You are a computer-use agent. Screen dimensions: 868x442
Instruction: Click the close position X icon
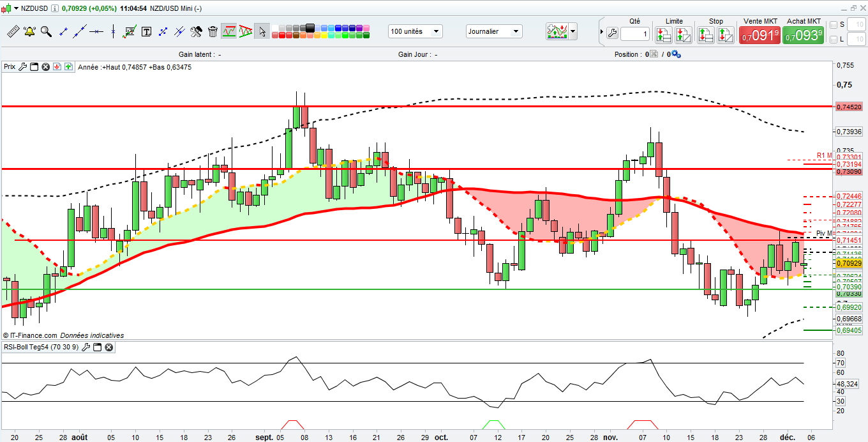click(x=654, y=54)
